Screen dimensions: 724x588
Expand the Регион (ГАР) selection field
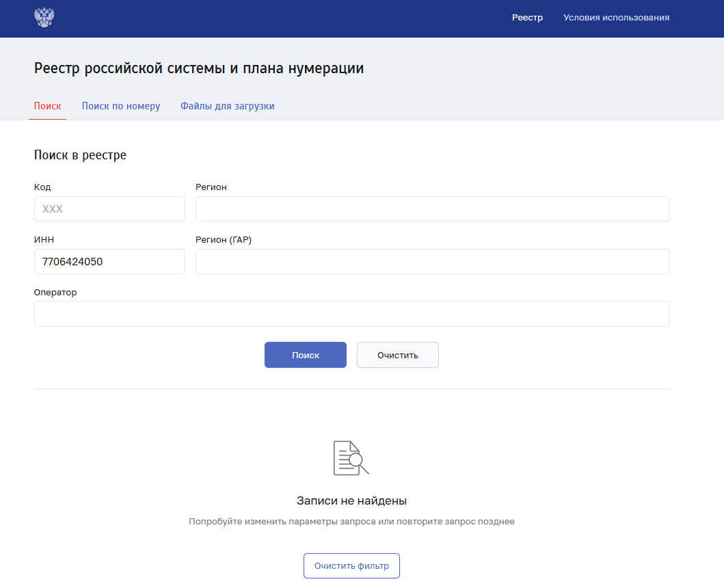432,261
